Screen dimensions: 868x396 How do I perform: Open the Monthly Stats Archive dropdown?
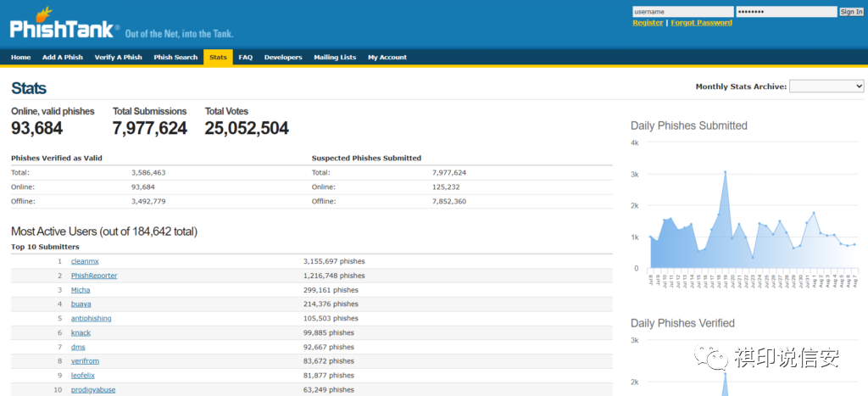(x=826, y=86)
